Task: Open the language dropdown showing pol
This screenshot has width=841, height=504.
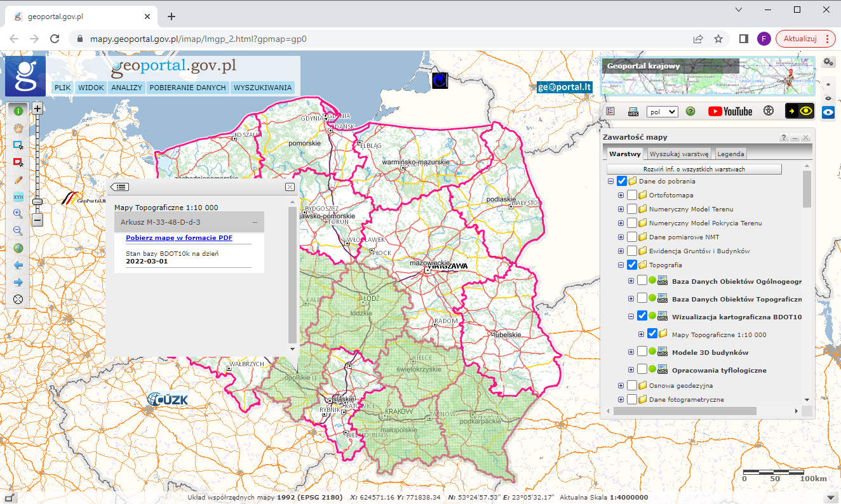Action: pyautogui.click(x=662, y=112)
